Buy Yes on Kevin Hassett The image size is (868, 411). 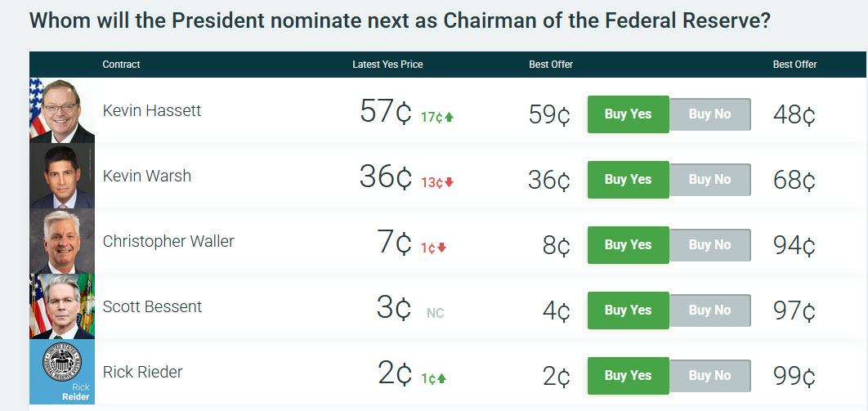(x=628, y=114)
